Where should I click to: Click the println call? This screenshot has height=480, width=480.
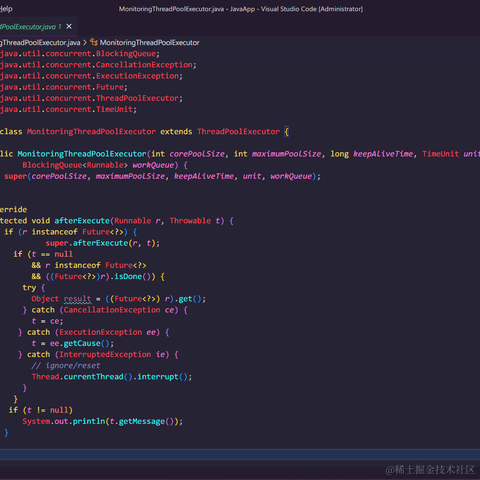pos(89,421)
